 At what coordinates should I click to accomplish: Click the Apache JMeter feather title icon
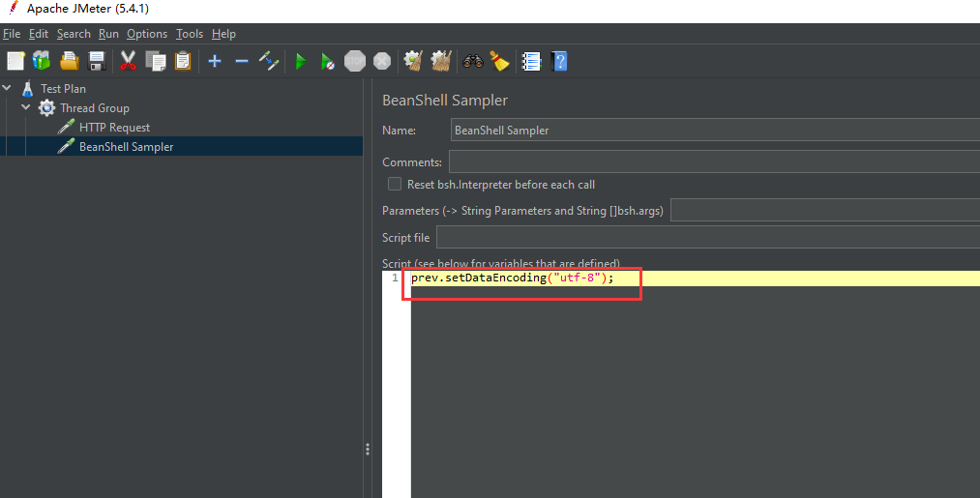14,8
